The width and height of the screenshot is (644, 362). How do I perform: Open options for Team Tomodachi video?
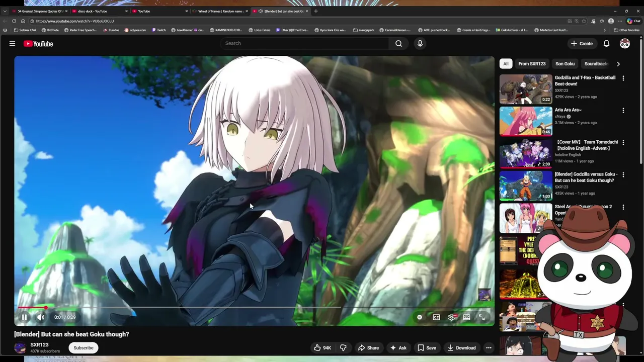pos(623,143)
